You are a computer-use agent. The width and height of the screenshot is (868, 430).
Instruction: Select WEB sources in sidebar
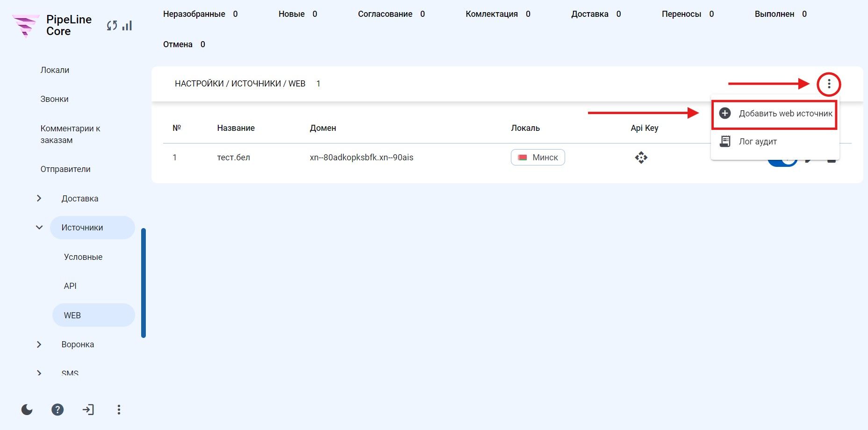pos(93,315)
